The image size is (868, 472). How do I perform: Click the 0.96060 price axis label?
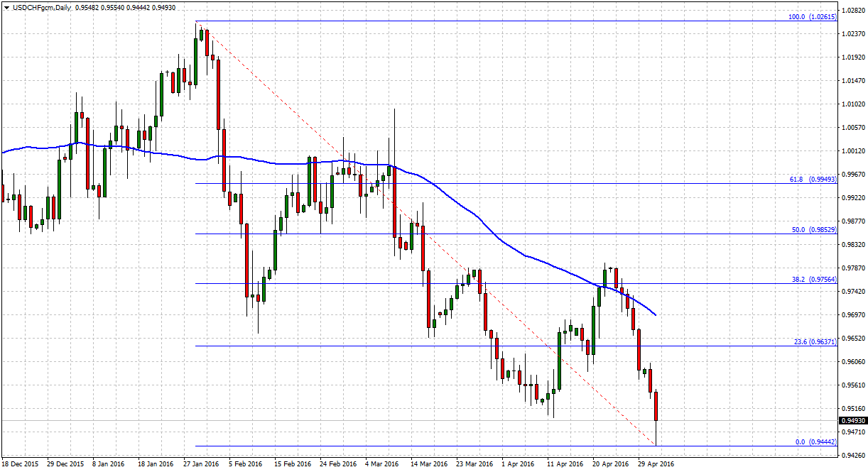(x=852, y=362)
